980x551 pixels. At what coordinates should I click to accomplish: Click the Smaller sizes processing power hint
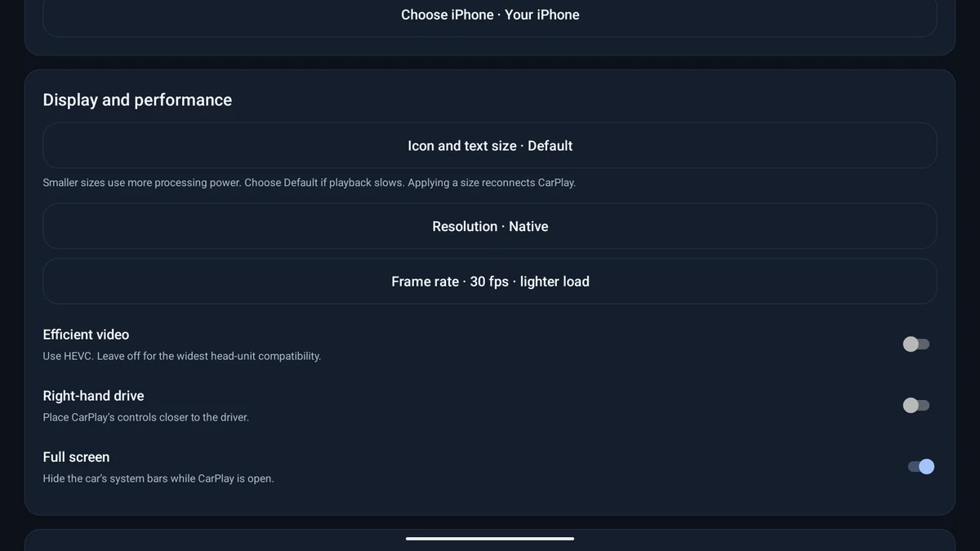(x=310, y=183)
